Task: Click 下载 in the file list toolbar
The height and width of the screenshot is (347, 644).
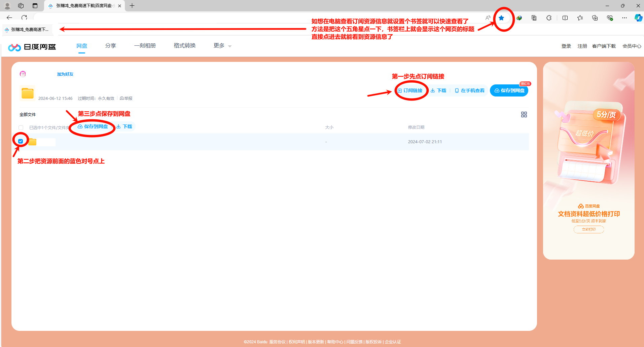Action: (x=124, y=126)
